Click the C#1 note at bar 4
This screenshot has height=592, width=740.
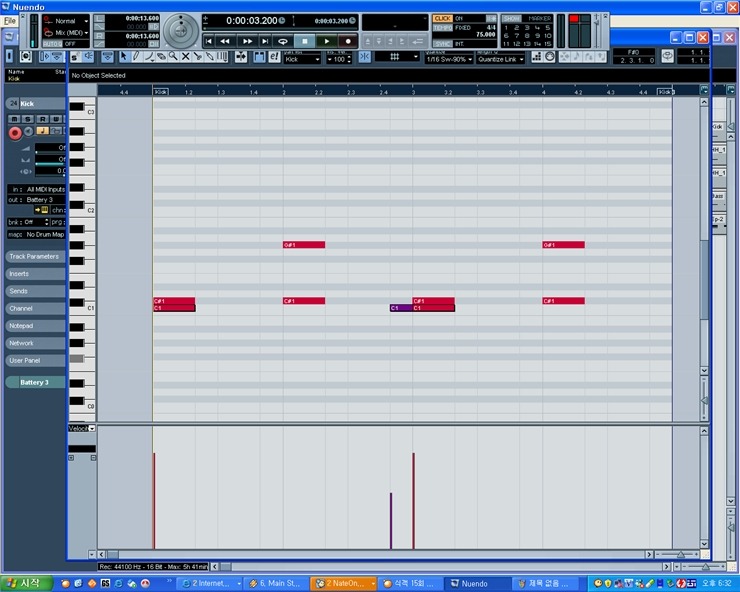563,300
